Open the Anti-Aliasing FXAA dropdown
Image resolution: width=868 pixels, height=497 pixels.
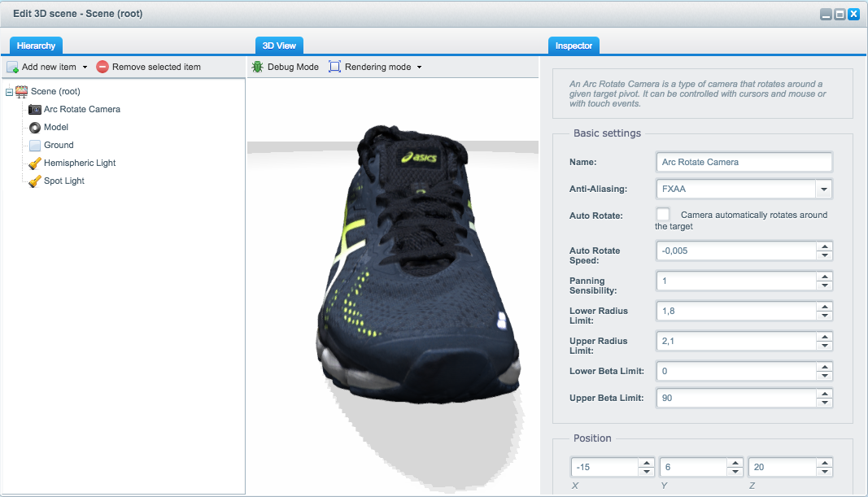pos(824,190)
